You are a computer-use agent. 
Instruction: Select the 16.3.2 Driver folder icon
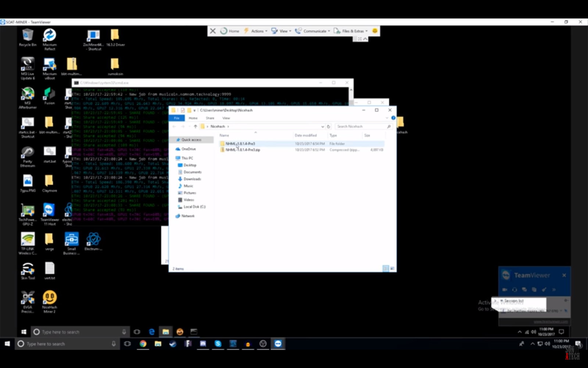point(115,38)
